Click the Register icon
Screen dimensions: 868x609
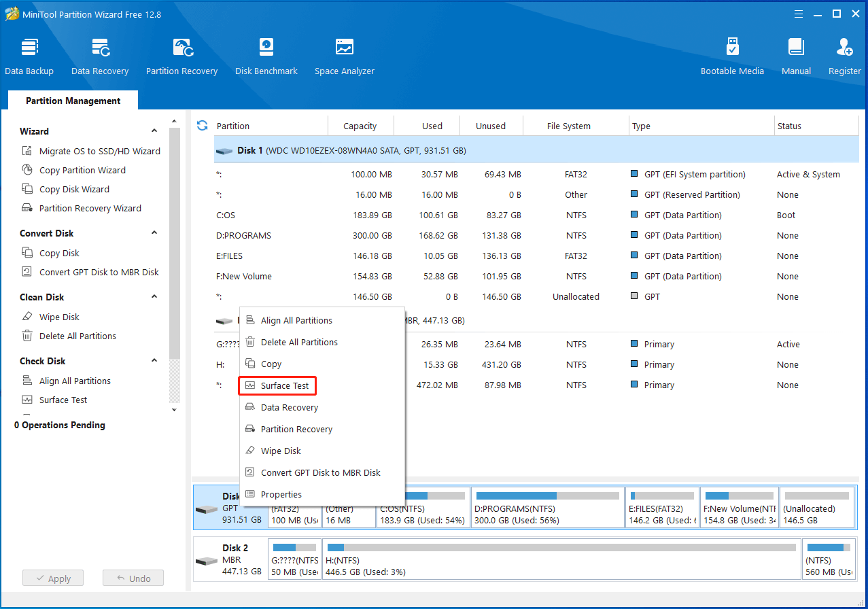point(845,48)
